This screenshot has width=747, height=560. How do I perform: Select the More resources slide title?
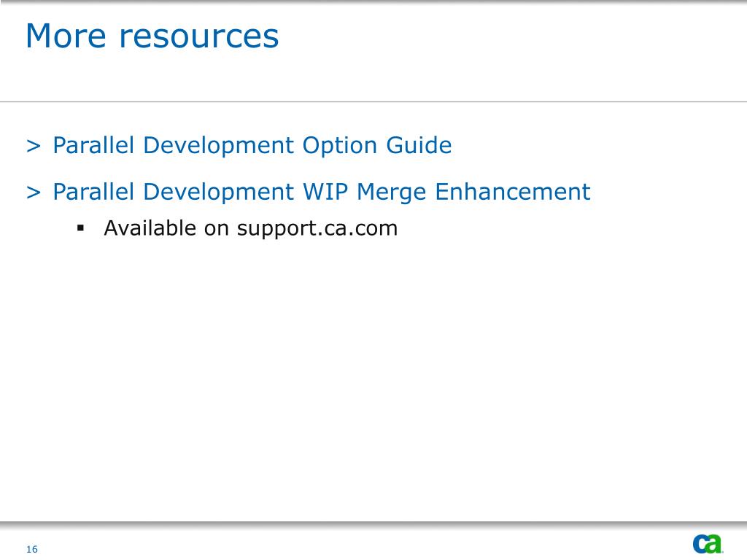(x=152, y=36)
